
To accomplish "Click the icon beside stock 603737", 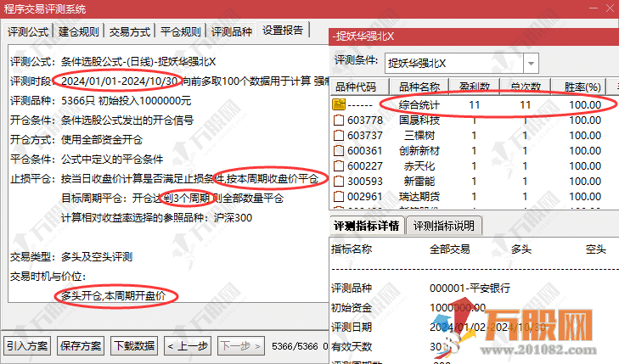I will click(x=340, y=135).
